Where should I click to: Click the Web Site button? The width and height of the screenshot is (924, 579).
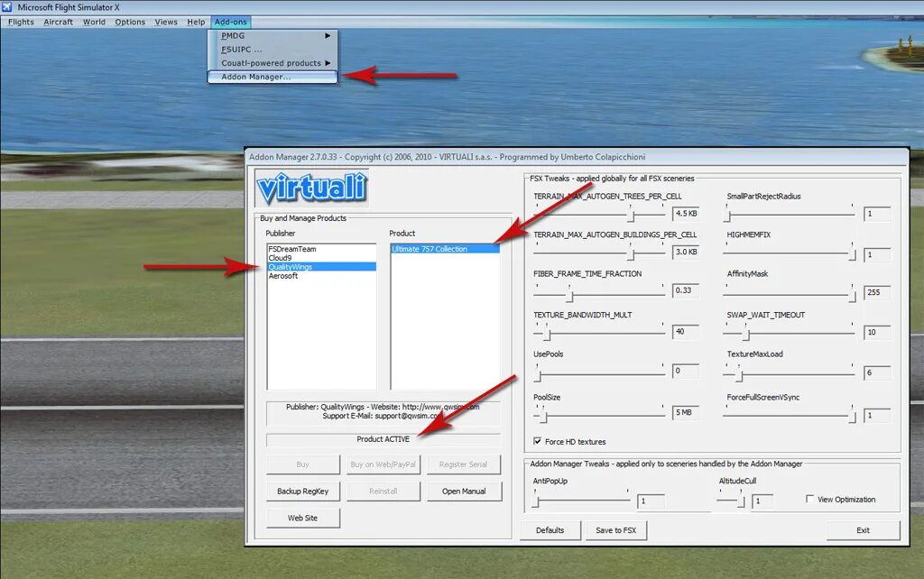(303, 518)
